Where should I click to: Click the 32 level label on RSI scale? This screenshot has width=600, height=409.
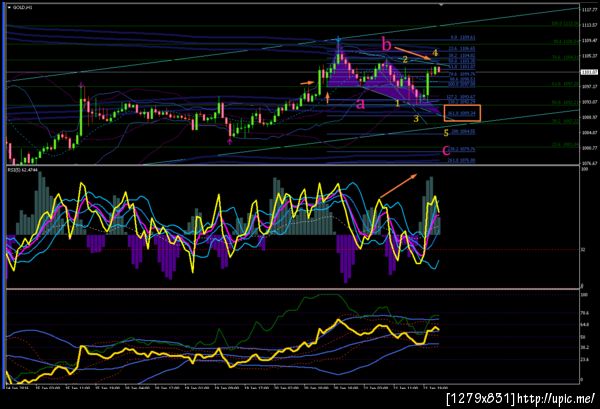click(583, 249)
